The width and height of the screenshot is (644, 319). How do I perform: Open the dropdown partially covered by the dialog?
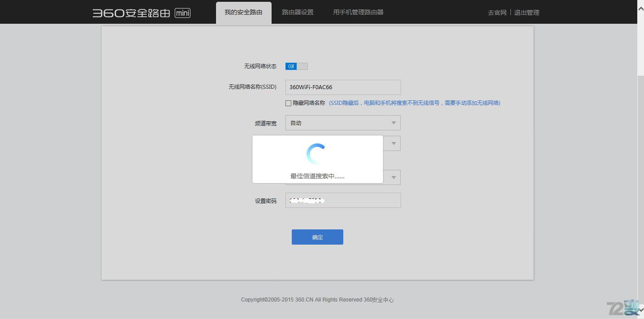[393, 143]
